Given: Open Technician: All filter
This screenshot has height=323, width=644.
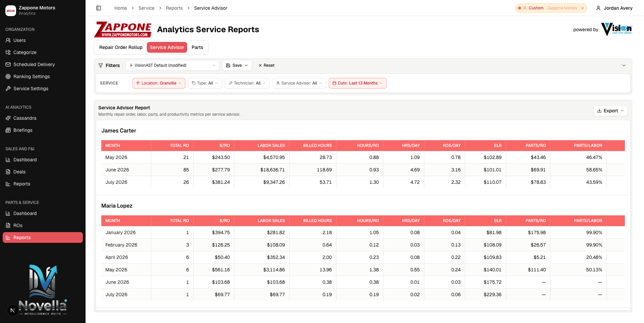Looking at the screenshot, I should point(247,83).
